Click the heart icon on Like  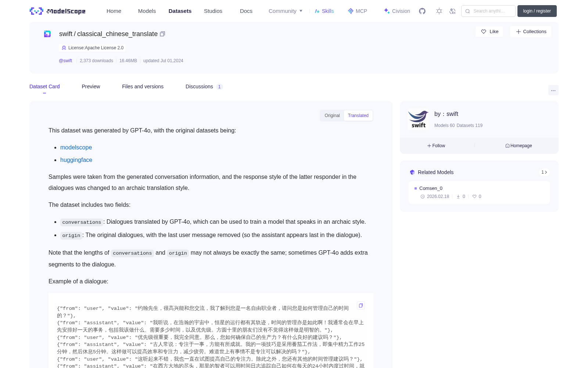(x=484, y=32)
